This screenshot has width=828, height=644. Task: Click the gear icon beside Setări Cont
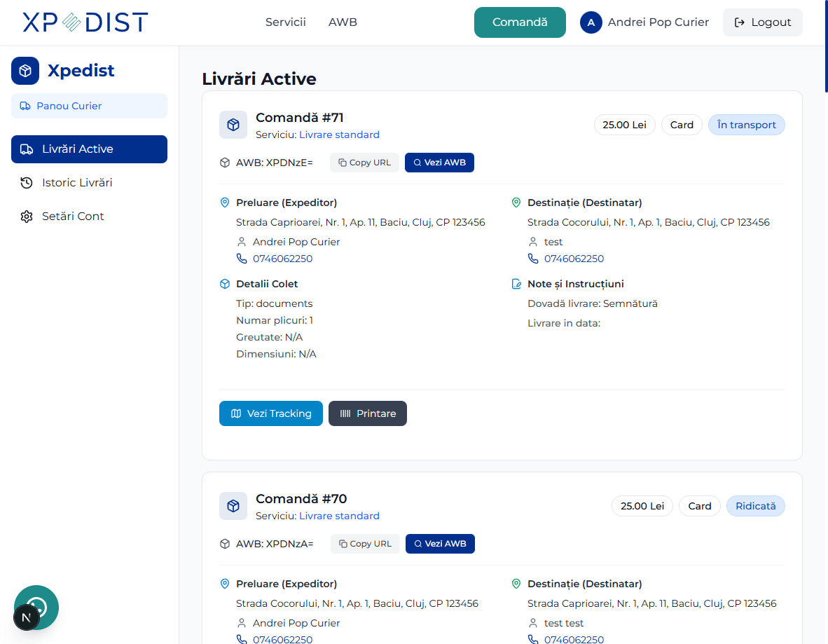[27, 216]
